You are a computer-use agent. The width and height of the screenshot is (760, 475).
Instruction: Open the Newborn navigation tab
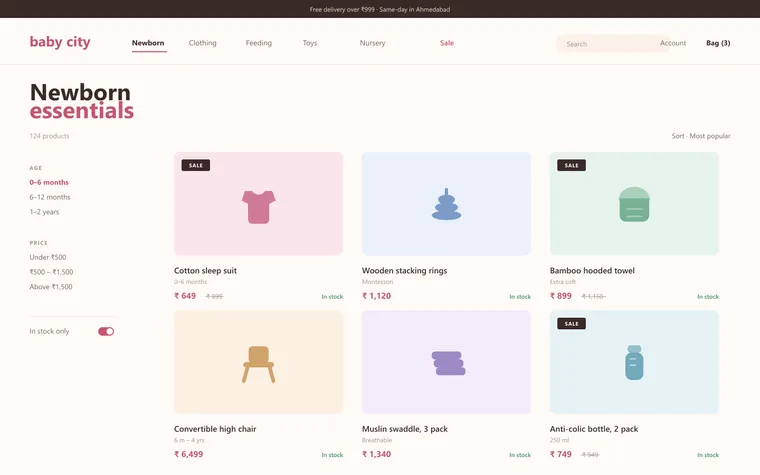pos(148,43)
